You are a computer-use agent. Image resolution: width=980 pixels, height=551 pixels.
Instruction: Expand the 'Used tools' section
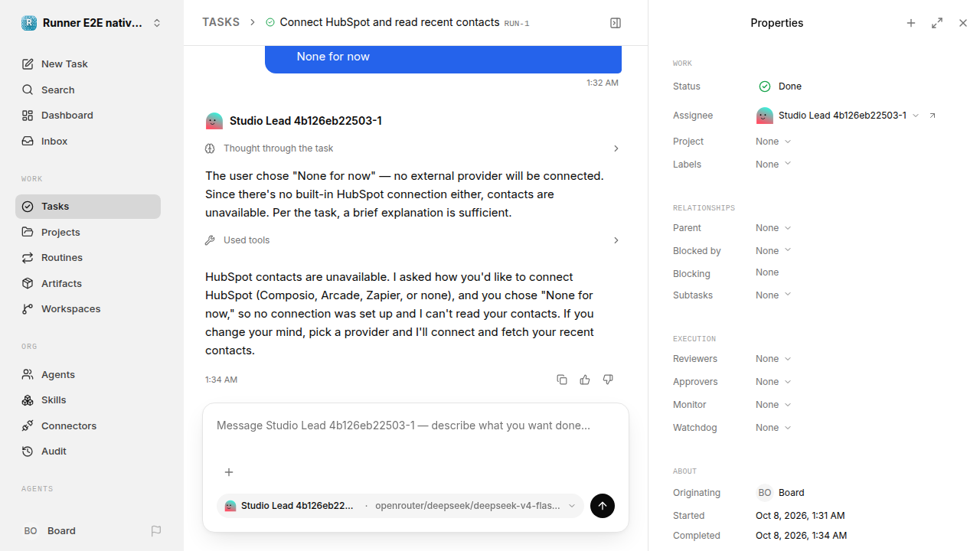[413, 240]
